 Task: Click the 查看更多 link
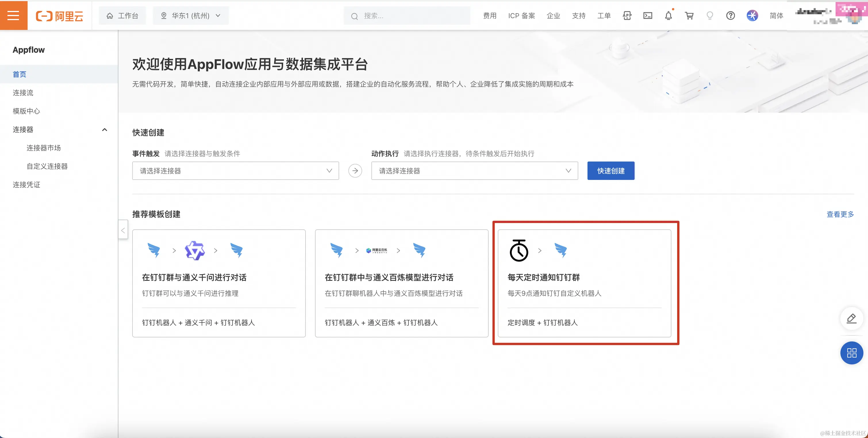click(840, 214)
